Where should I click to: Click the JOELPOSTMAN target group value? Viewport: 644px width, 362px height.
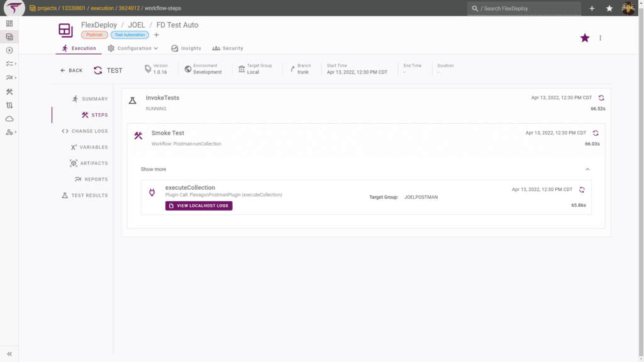tap(421, 197)
